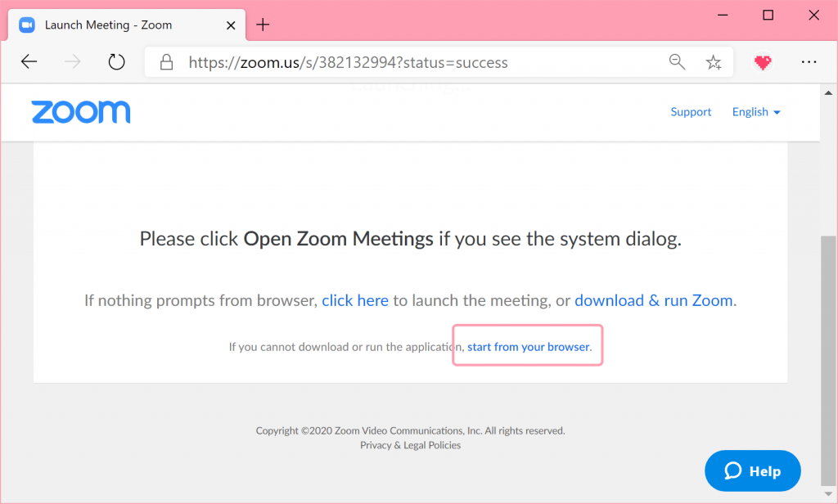Open the browser settings ellipsis menu

[809, 62]
